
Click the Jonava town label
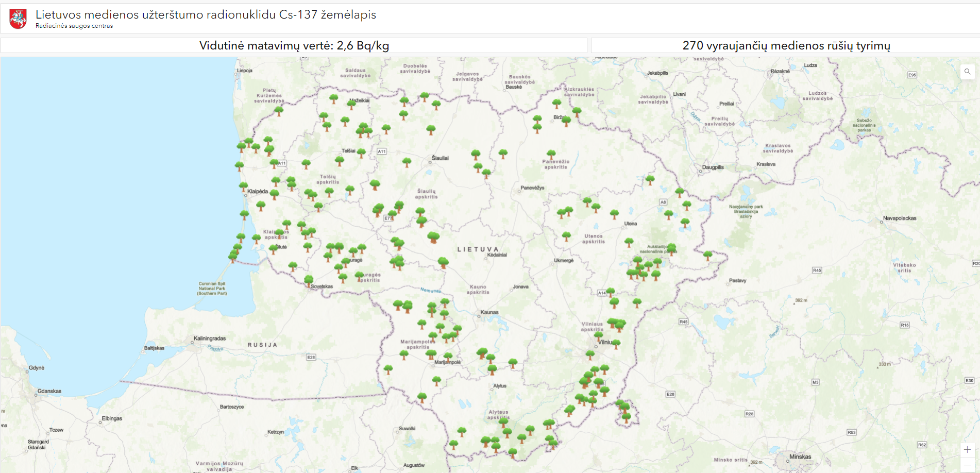click(521, 286)
